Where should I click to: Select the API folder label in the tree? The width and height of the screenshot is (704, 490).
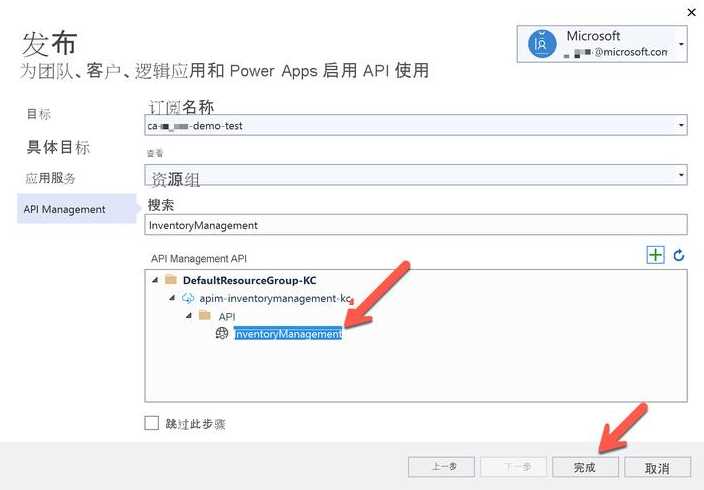227,316
